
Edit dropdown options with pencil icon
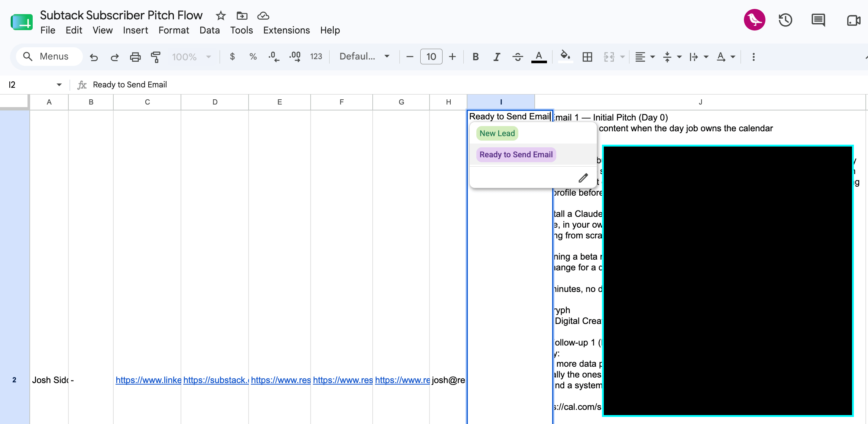[583, 178]
